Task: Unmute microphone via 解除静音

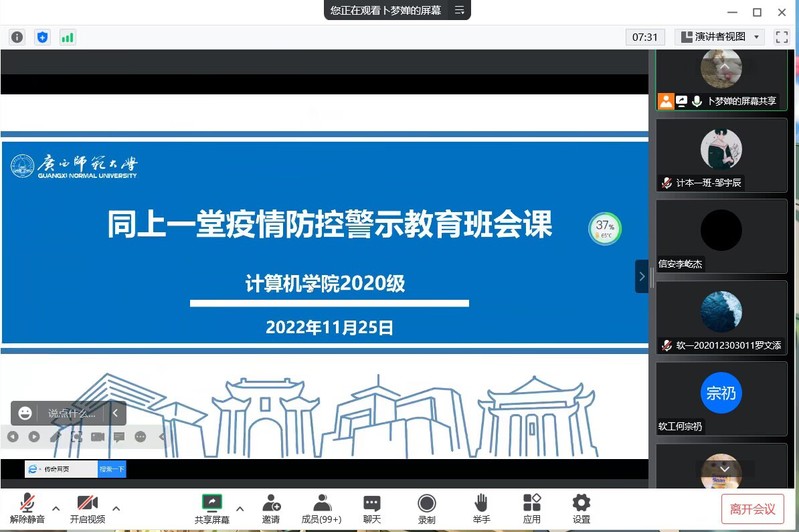Action: [27, 508]
